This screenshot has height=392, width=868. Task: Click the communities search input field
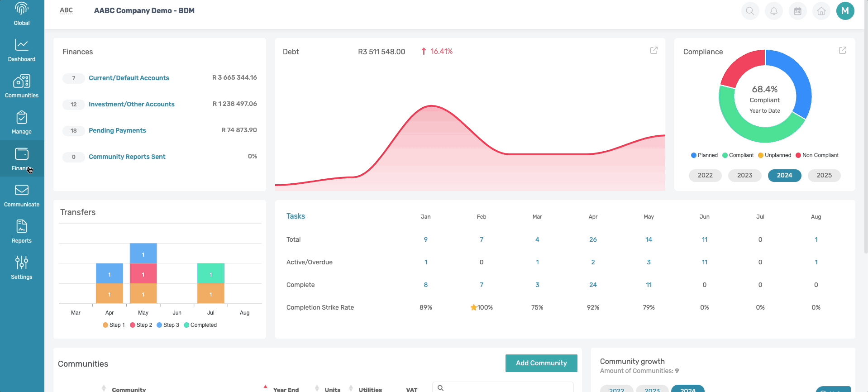point(503,387)
